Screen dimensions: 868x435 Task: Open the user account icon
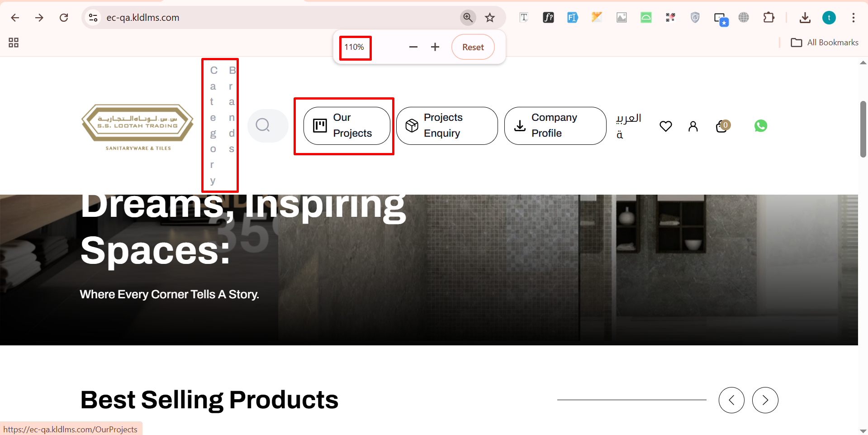[693, 126]
